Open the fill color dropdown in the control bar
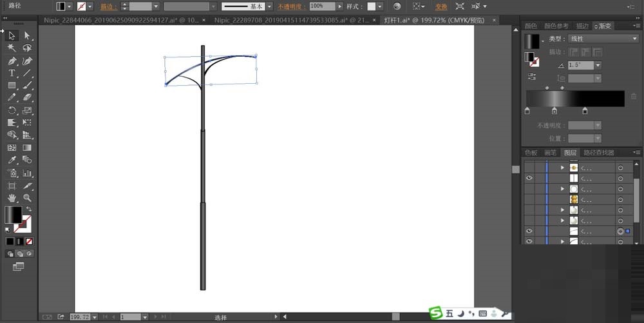 (x=69, y=6)
